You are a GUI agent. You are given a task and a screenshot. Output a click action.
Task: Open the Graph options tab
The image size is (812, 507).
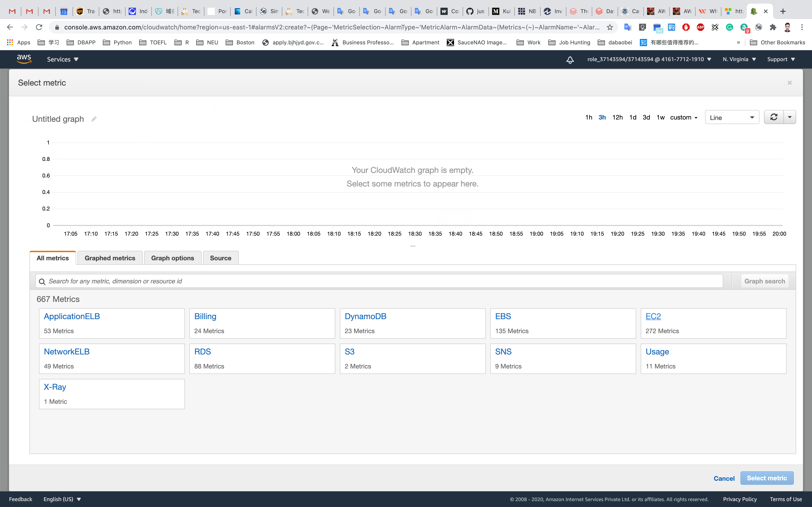click(x=172, y=258)
